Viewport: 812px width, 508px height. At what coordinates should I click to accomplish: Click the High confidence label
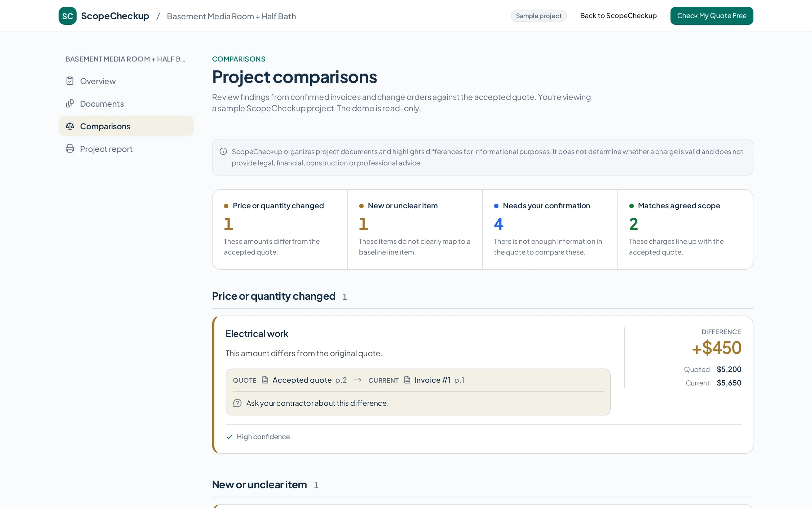(263, 437)
